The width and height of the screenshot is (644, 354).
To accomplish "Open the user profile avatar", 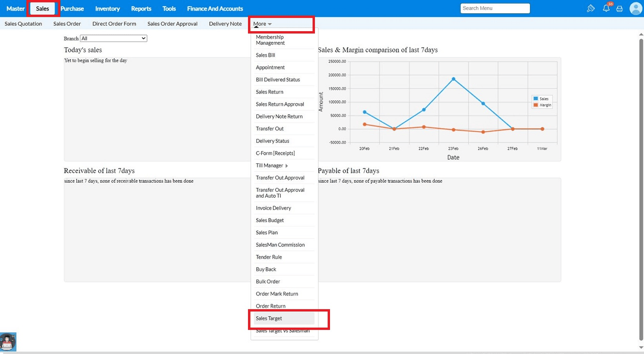I will click(636, 8).
